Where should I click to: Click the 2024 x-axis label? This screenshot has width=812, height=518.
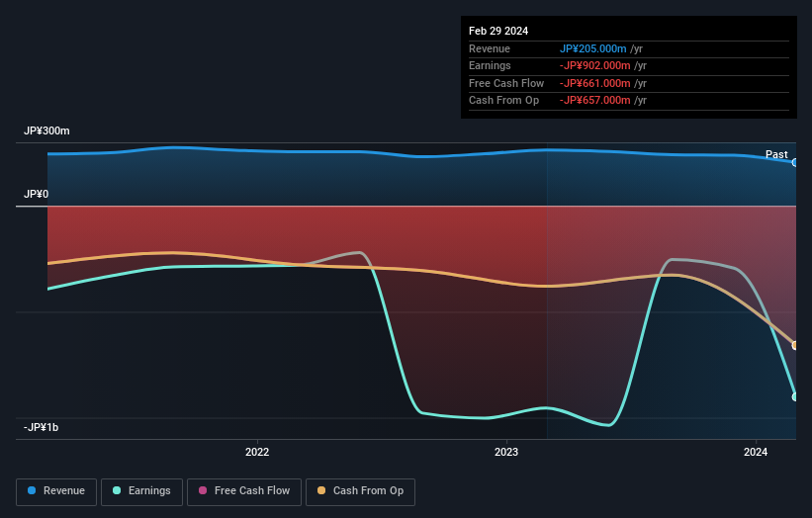756,453
